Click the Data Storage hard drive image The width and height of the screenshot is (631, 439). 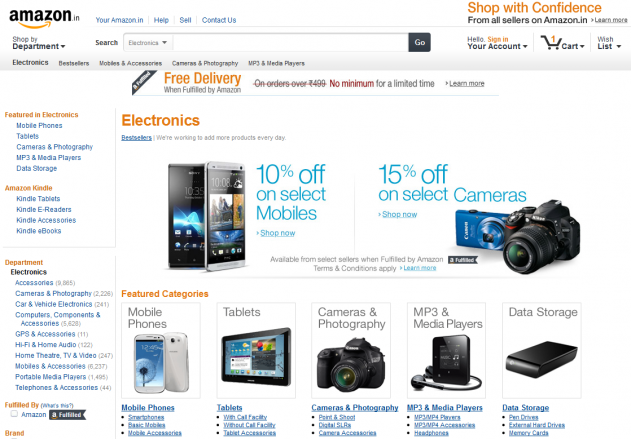(541, 359)
